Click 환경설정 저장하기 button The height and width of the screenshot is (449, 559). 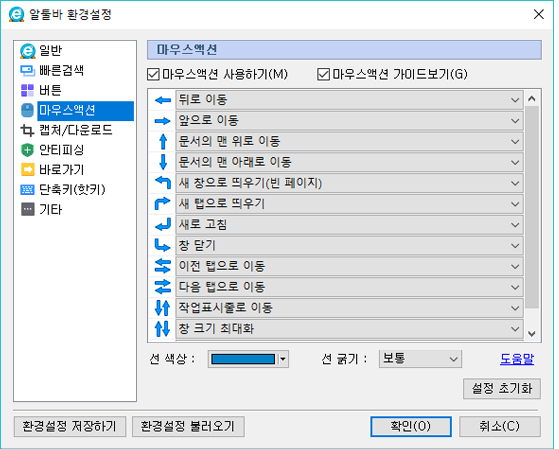coord(70,427)
